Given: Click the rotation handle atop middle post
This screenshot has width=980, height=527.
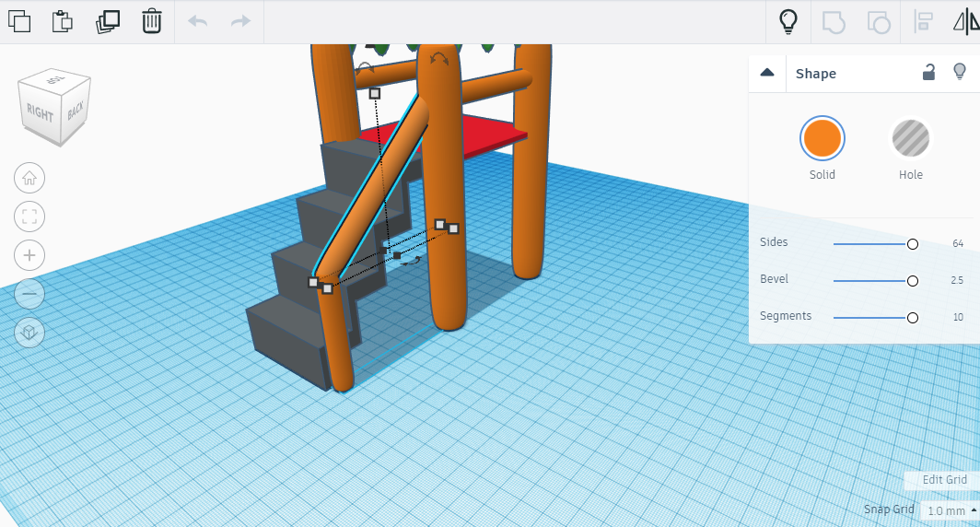Looking at the screenshot, I should pyautogui.click(x=439, y=59).
